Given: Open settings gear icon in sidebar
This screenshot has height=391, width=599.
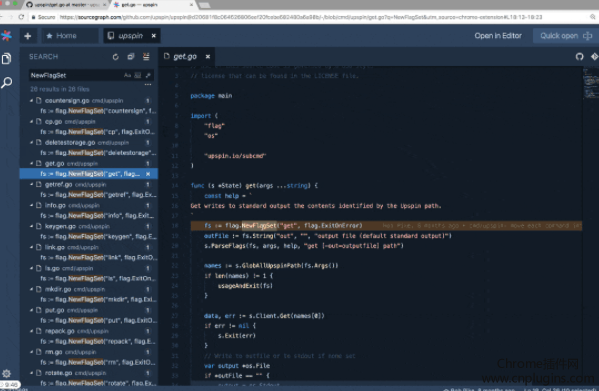Looking at the screenshot, I should 6,373.
